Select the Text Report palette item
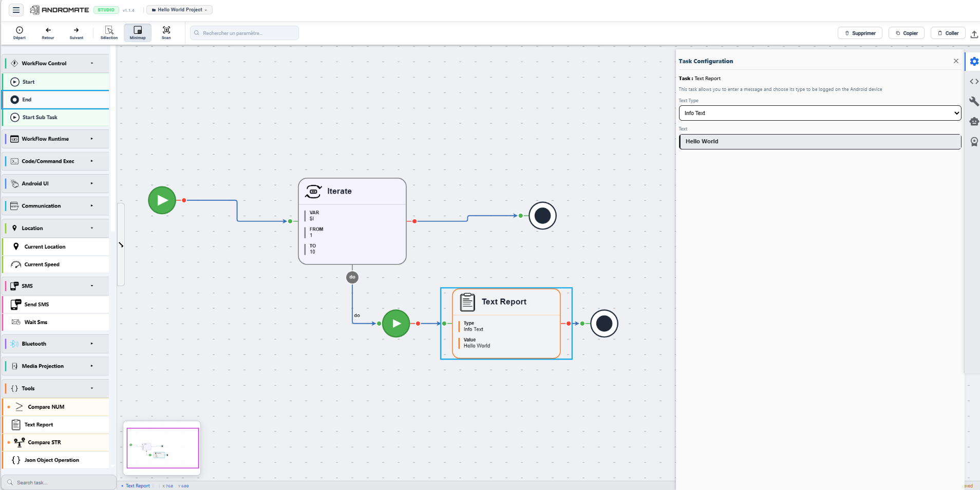 [55, 425]
